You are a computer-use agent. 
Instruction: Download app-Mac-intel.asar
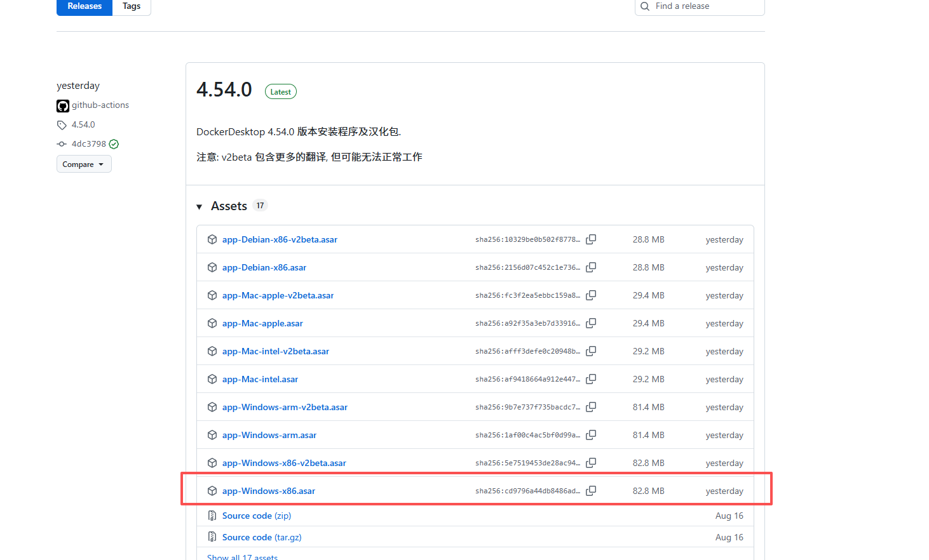260,379
